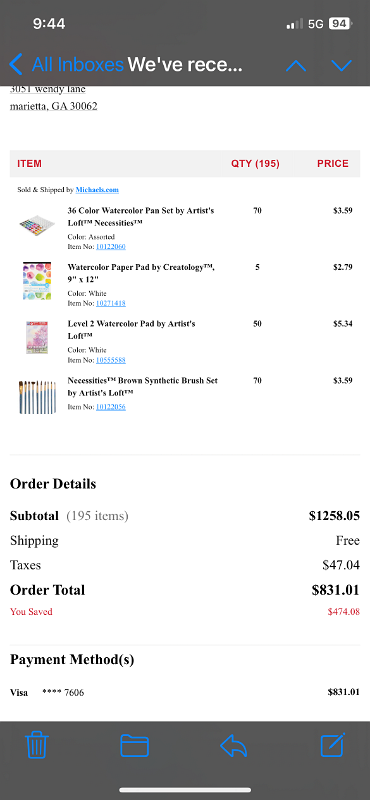Tap the All Inboxes back label
Viewport: 370px width, 800px height.
(x=78, y=65)
